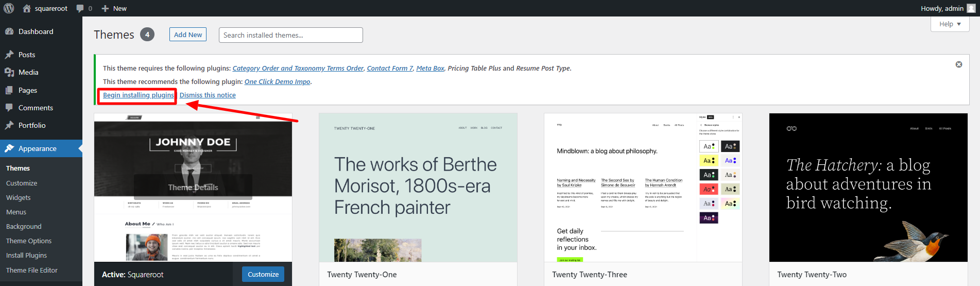Visit the squareroot site home icon
Viewport: 980px width, 286px height.
27,8
